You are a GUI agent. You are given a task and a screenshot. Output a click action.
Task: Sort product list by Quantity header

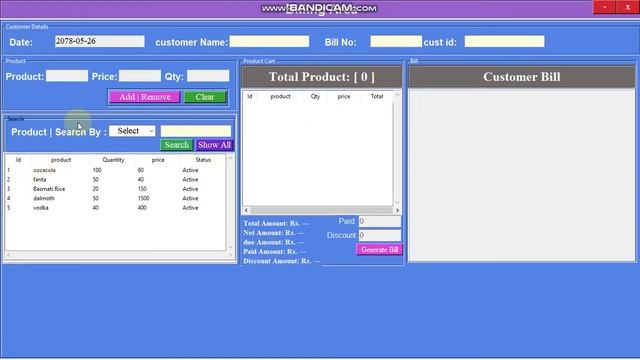coord(113,160)
